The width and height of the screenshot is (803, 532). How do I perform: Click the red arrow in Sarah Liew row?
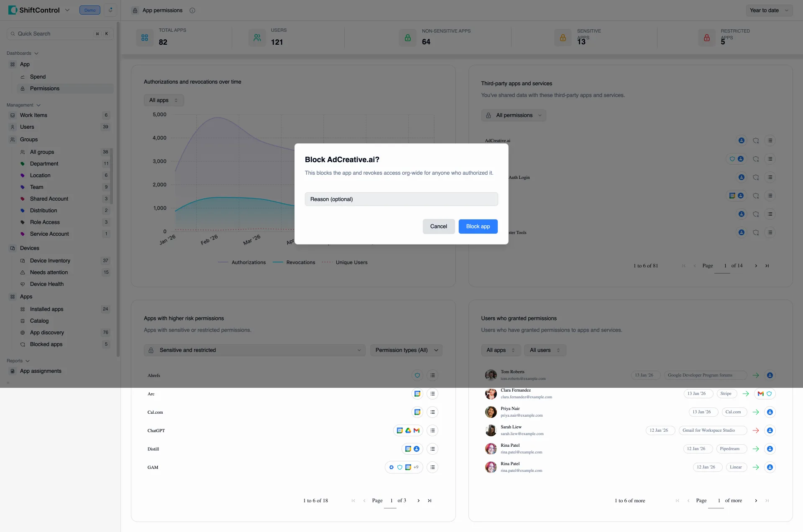pos(756,431)
